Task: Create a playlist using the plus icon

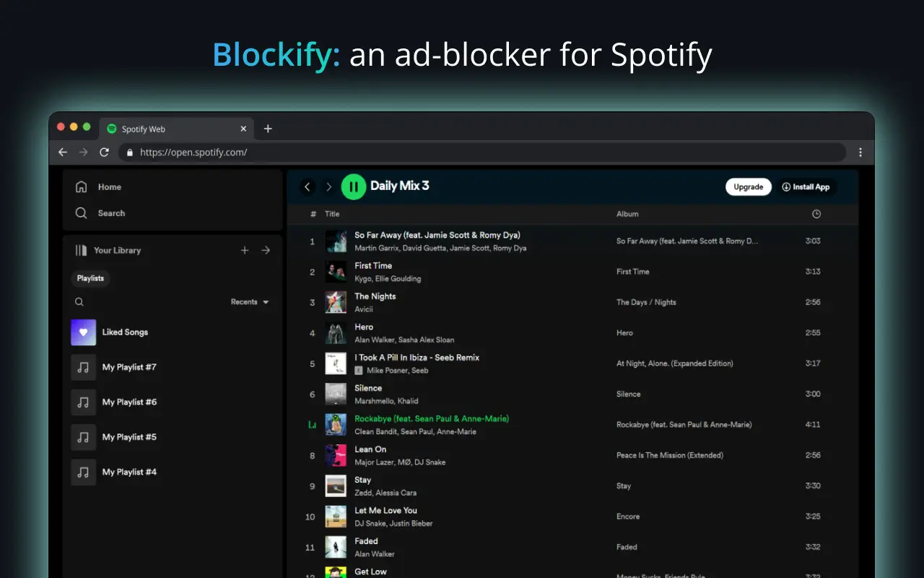Action: [245, 250]
